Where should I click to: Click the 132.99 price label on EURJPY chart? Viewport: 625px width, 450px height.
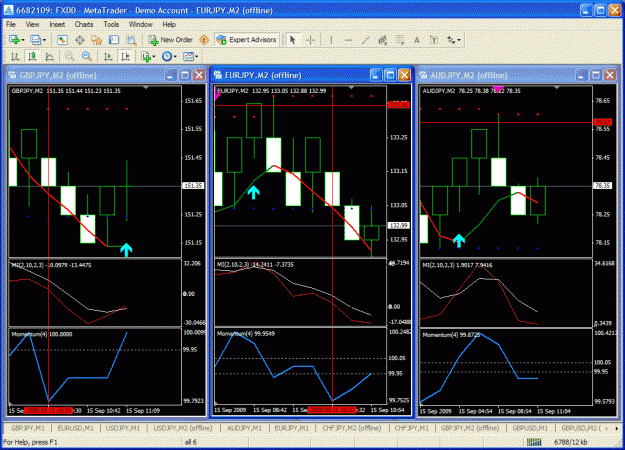tap(398, 226)
